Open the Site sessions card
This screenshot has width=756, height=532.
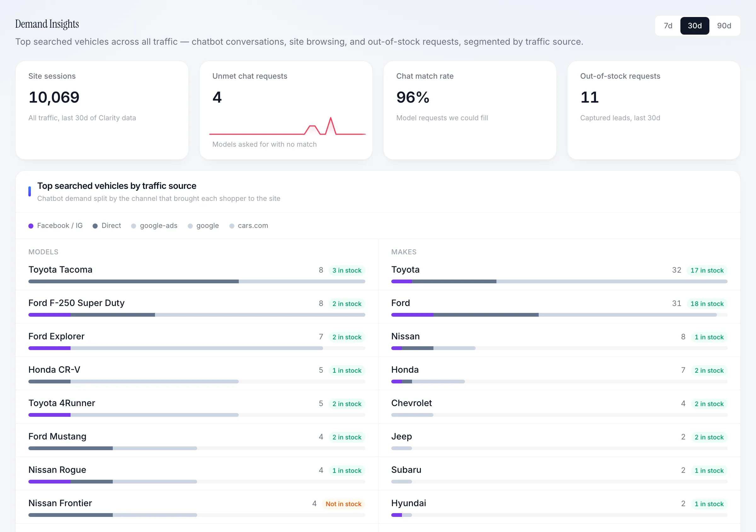[x=102, y=110]
